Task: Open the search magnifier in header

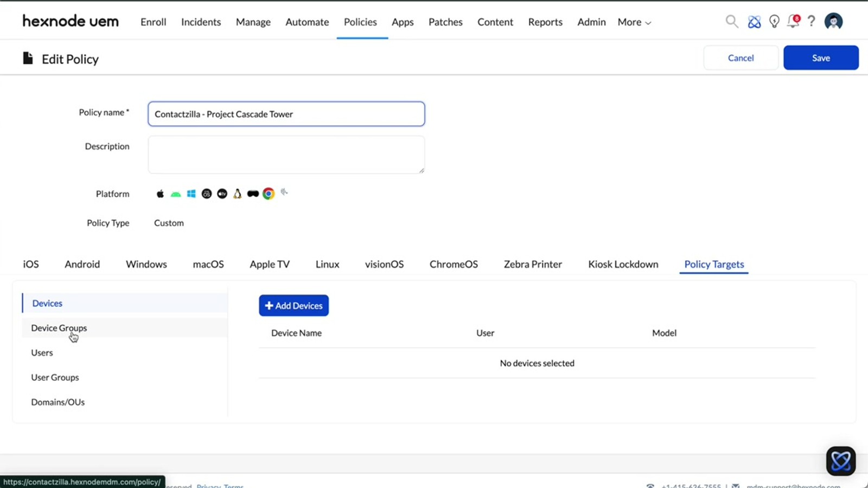Action: pos(732,22)
